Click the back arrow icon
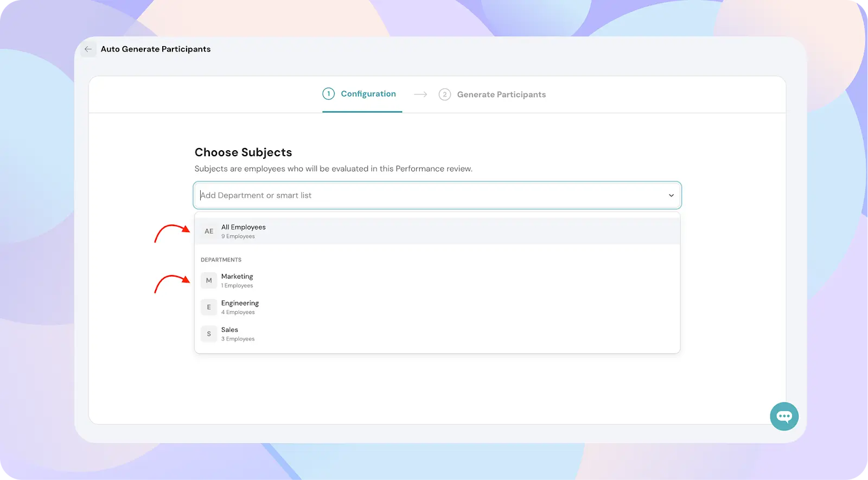This screenshot has height=480, width=868. click(88, 49)
